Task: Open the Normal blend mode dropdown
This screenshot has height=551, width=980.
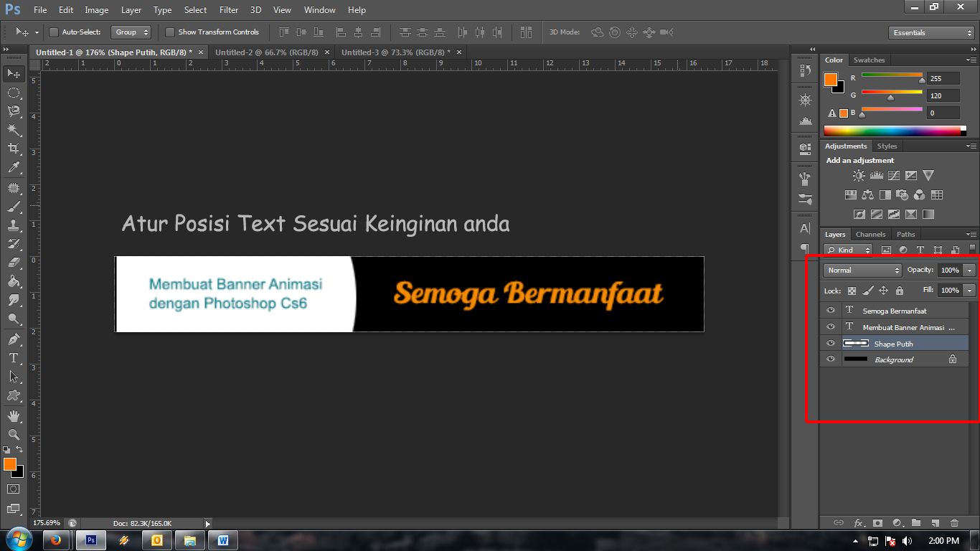Action: click(x=862, y=270)
